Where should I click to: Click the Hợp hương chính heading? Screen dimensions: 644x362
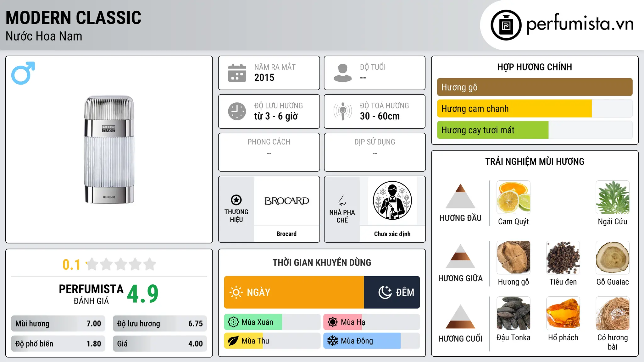coord(535,67)
